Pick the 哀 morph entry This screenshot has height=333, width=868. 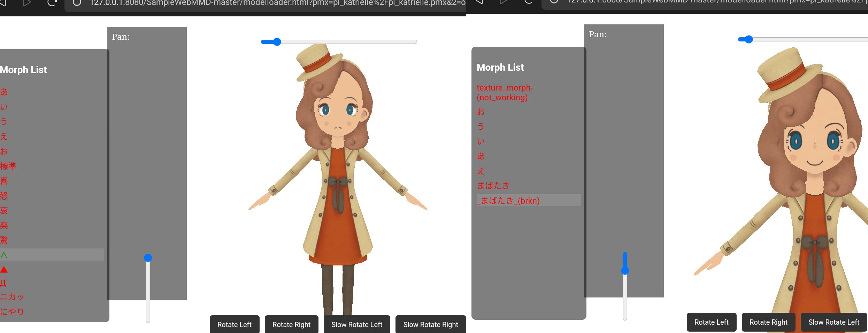point(4,210)
